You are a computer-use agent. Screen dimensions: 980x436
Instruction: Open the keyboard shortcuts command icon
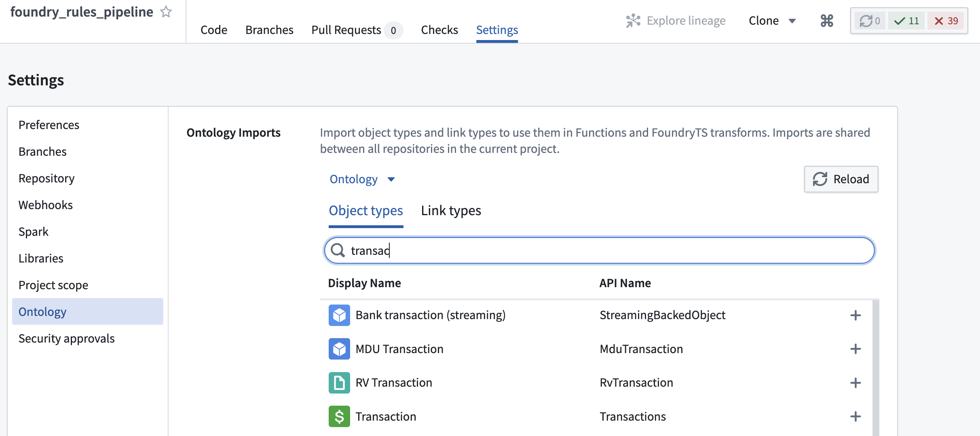827,21
